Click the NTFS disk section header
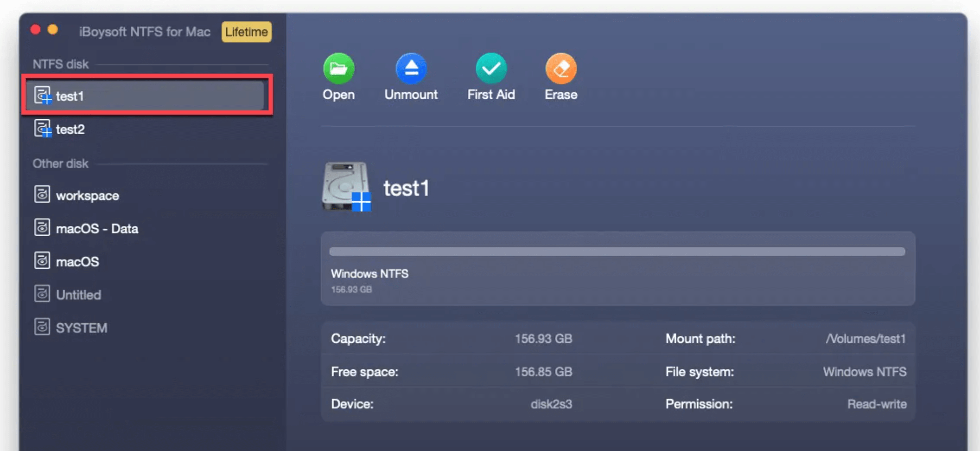Viewport: 980px width, 451px height. click(x=60, y=64)
